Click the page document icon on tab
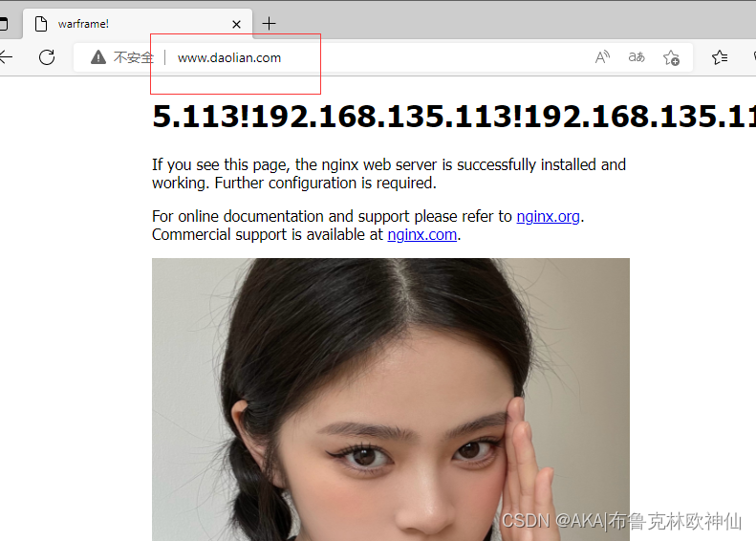The height and width of the screenshot is (541, 756). coord(41,24)
